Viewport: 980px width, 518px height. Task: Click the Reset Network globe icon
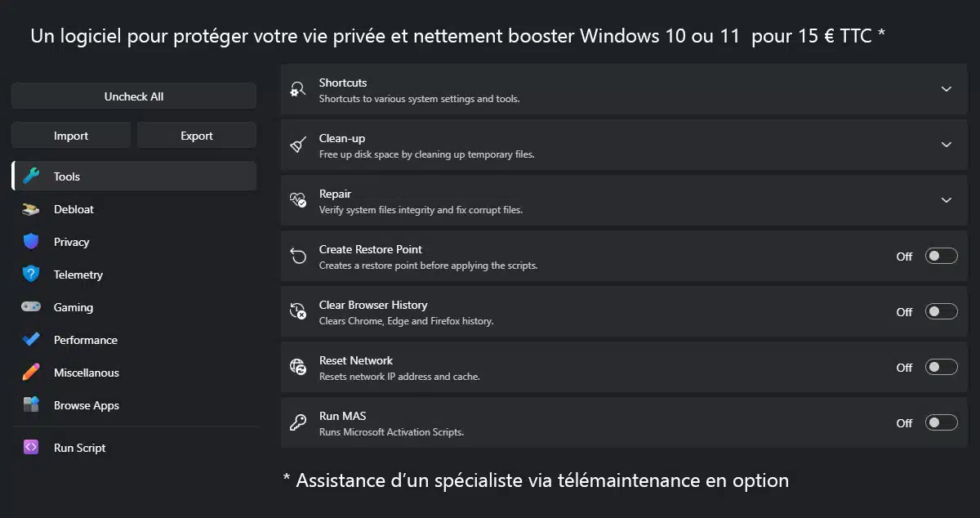(x=297, y=365)
